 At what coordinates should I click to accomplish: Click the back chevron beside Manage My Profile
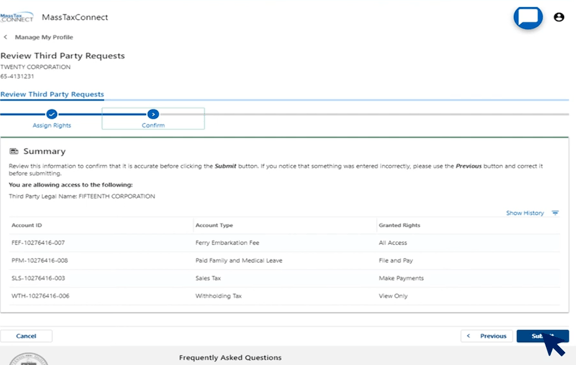pos(6,37)
